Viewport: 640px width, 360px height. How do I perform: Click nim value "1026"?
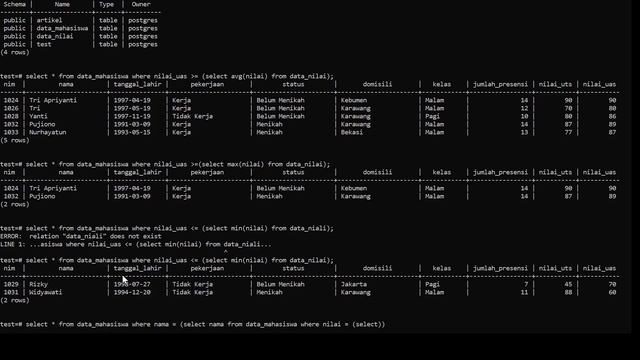pos(11,108)
